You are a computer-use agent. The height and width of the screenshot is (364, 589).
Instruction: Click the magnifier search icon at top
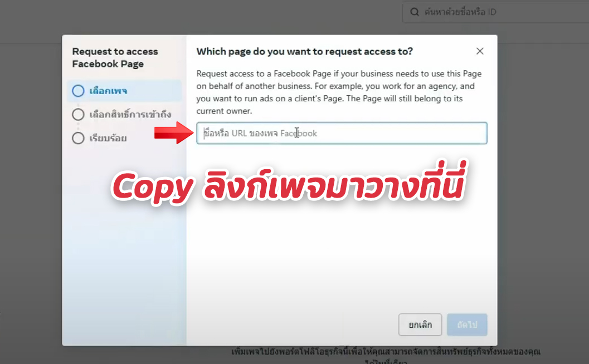point(415,12)
